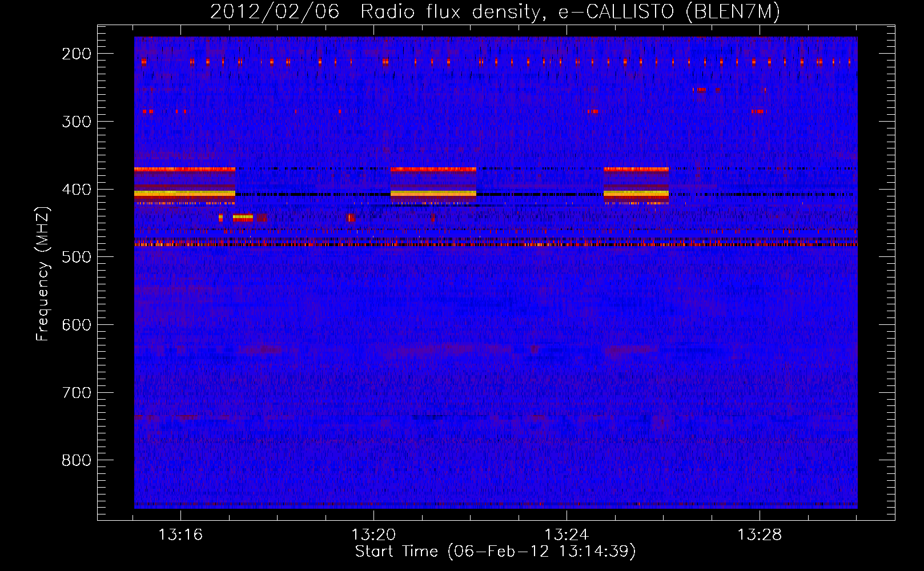Click the 13:16 time tick label
The image size is (924, 571).
tap(180, 535)
